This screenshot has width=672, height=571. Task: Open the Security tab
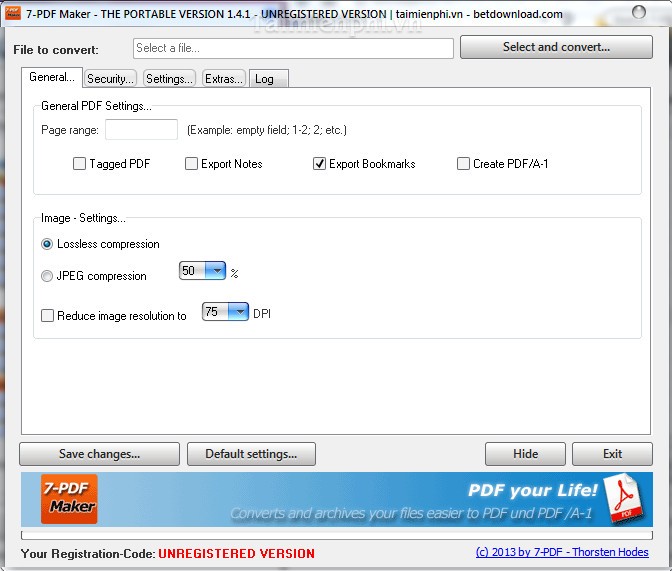coord(110,78)
